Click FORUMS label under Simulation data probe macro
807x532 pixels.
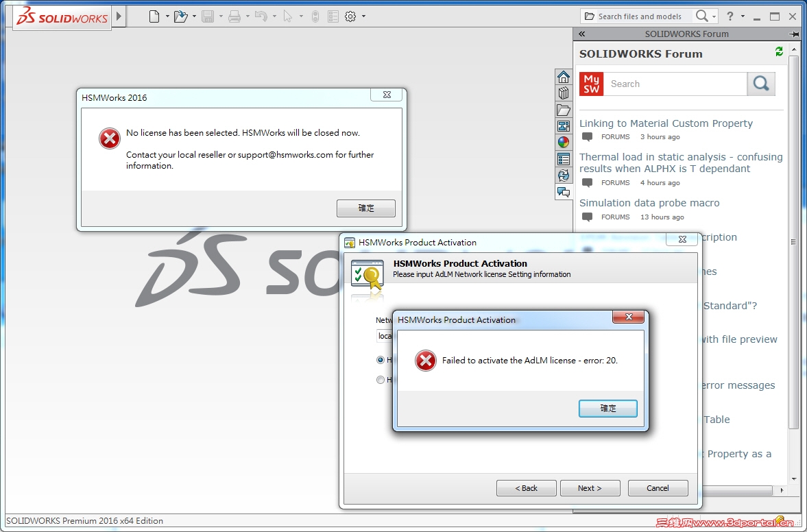tap(615, 217)
